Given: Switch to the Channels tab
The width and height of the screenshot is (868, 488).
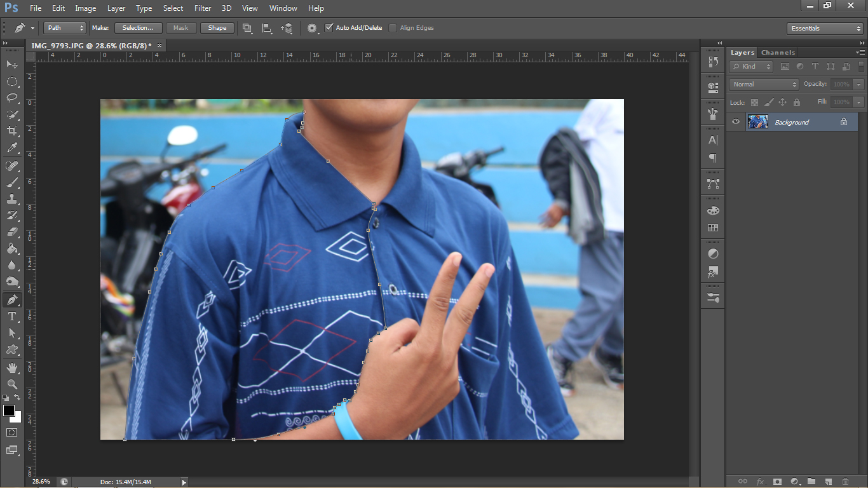Looking at the screenshot, I should click(x=778, y=52).
